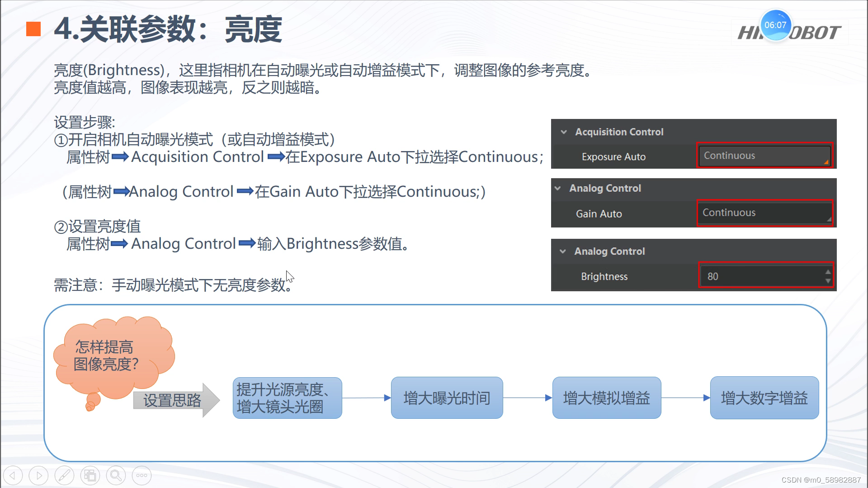This screenshot has height=488, width=868.
Task: Go to previous slide arrow button
Action: coord(13,475)
